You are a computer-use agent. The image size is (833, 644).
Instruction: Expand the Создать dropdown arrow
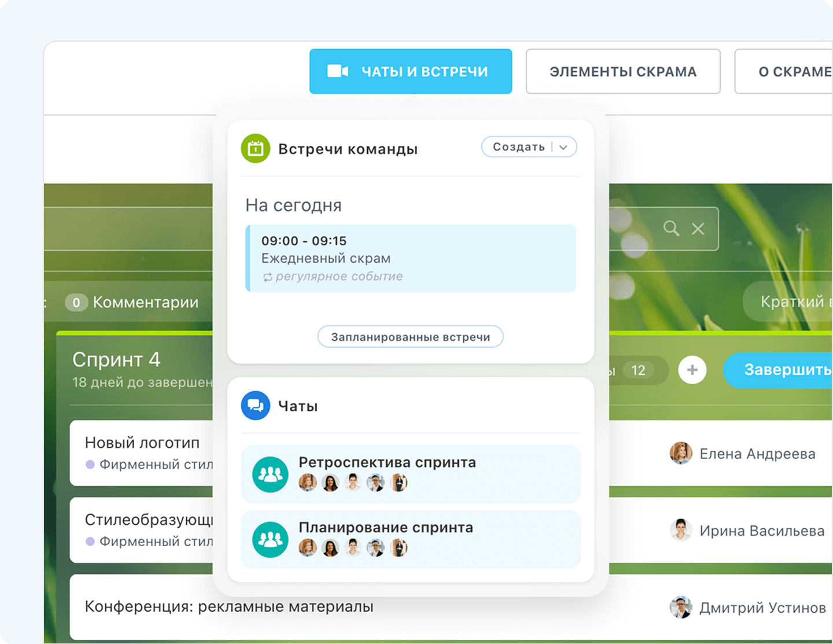tap(564, 148)
